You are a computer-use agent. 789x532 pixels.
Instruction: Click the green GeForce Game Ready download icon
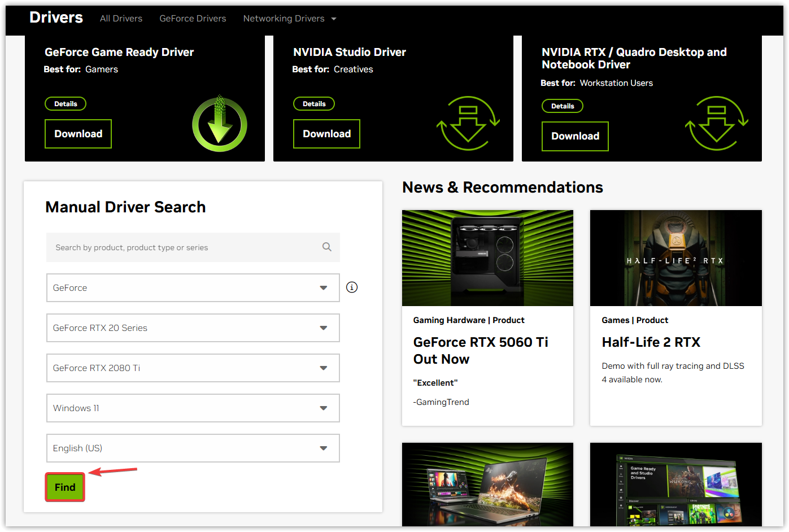(219, 124)
